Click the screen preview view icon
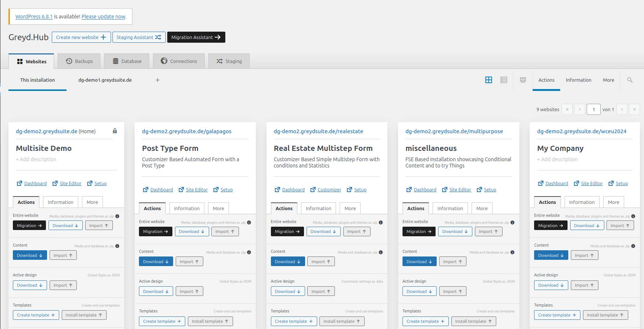 (x=523, y=80)
